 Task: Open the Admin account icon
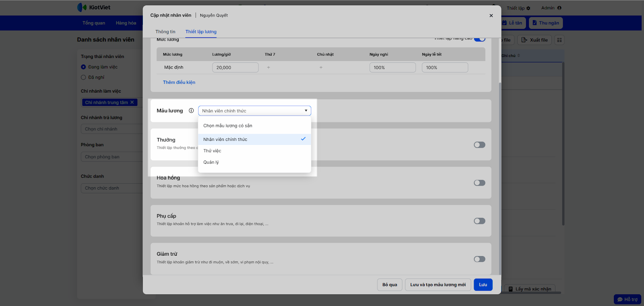click(x=559, y=8)
